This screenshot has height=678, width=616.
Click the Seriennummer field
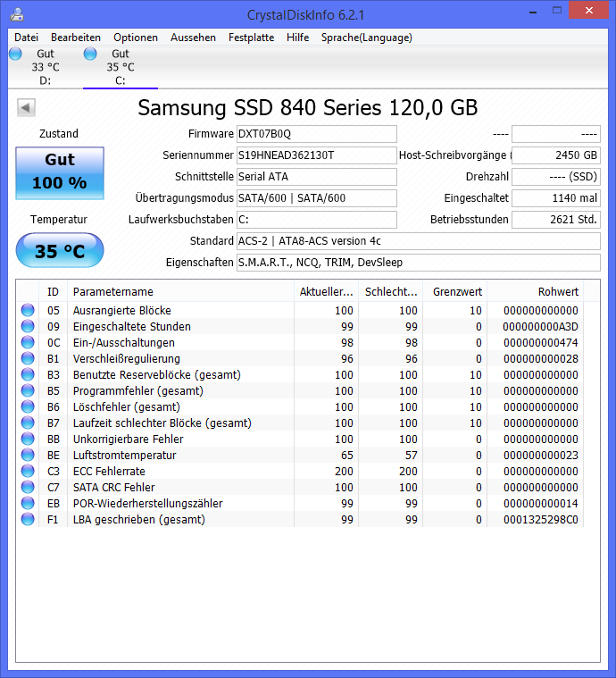tap(316, 155)
